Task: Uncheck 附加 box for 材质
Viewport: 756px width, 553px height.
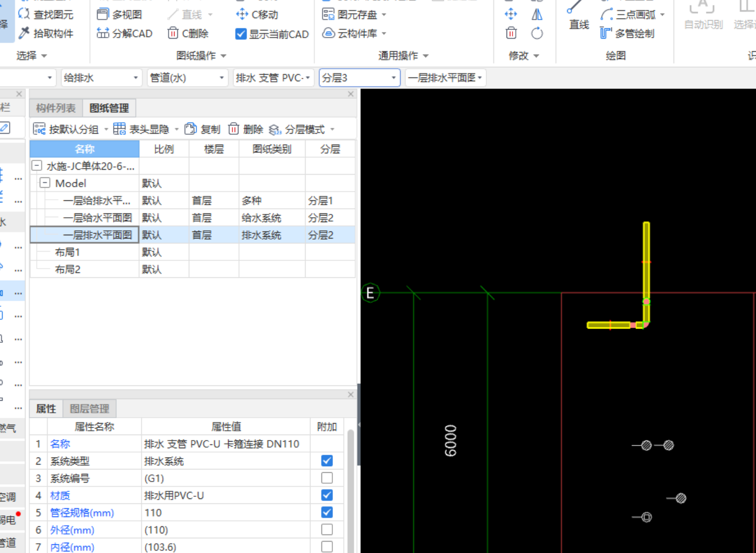Action: pyautogui.click(x=327, y=495)
